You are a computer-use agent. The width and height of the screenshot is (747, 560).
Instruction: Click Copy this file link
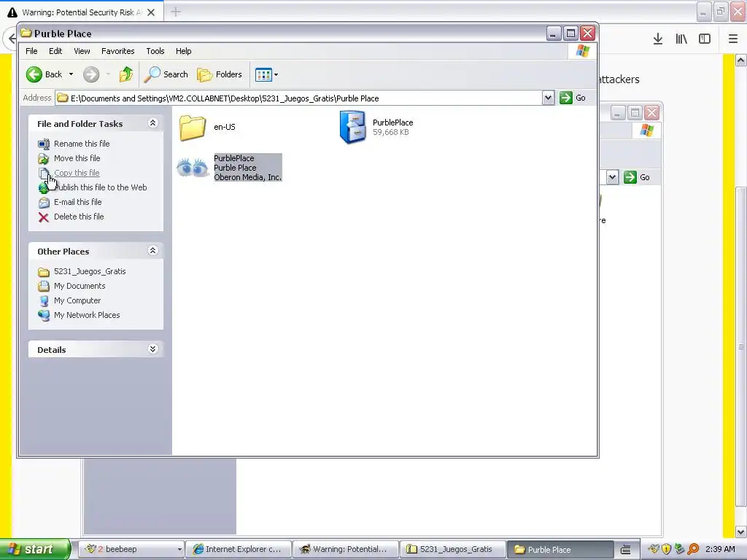click(x=77, y=173)
